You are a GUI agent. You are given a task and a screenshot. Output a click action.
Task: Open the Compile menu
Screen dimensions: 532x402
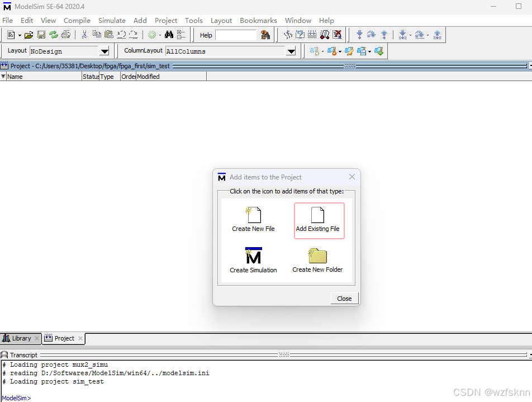coord(77,20)
